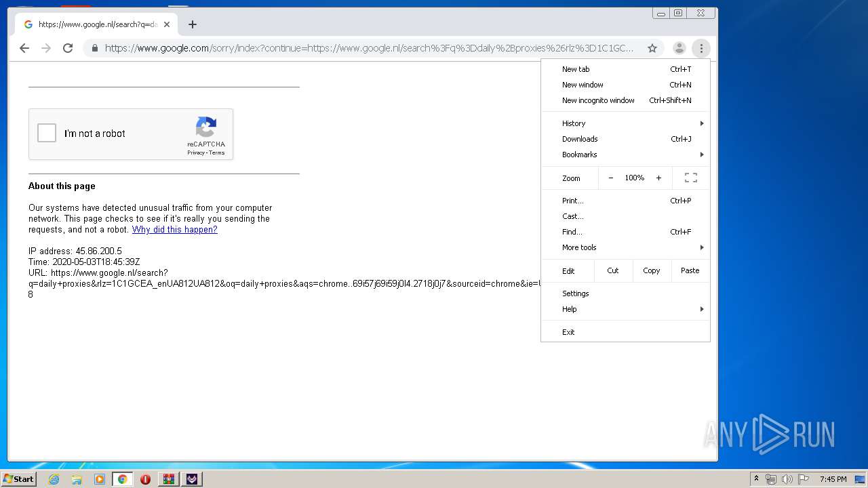868x488 pixels.
Task: Click the forward navigation arrow
Action: [46, 48]
